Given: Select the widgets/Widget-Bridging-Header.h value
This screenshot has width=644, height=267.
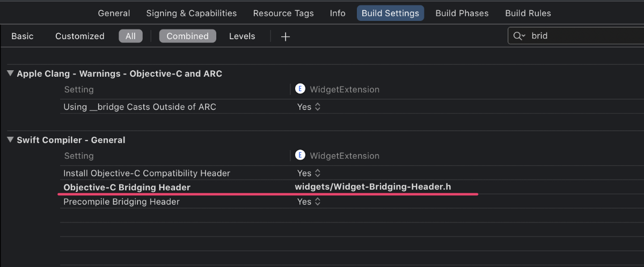Looking at the screenshot, I should point(374,187).
